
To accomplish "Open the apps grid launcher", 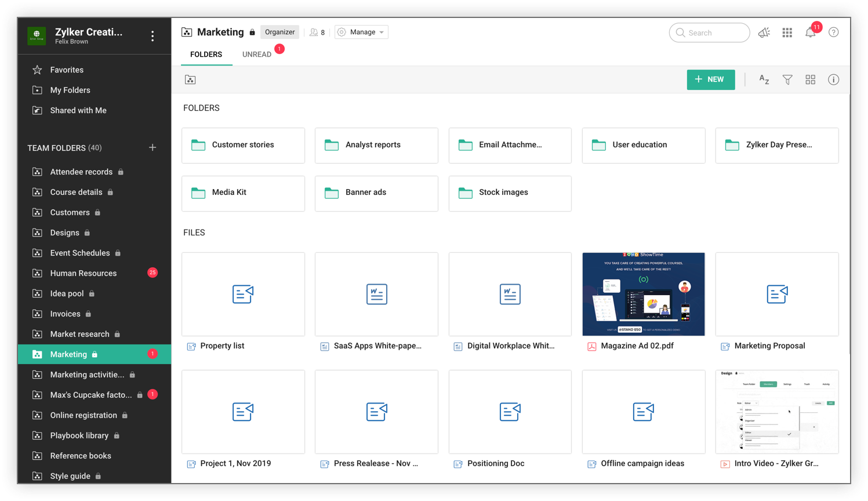I will [x=787, y=33].
